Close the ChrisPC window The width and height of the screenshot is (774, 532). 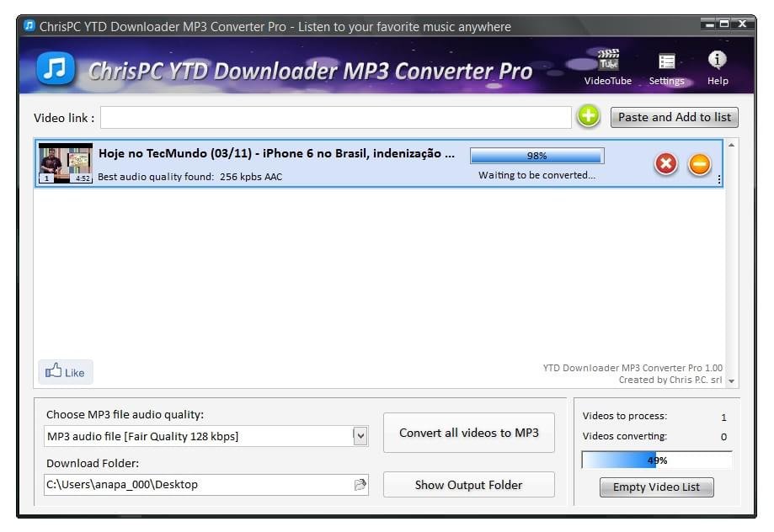[x=742, y=24]
